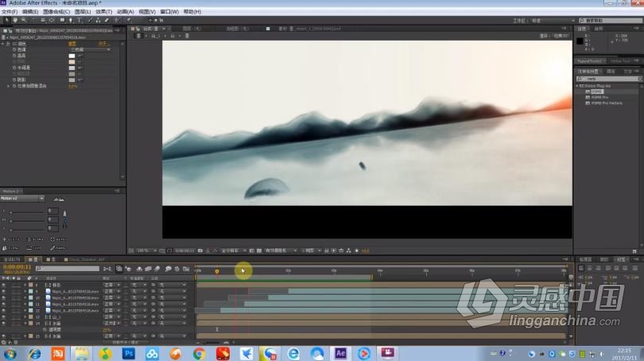
Task: Open the 有效摄像机 camera dropdown
Action: coord(281,250)
